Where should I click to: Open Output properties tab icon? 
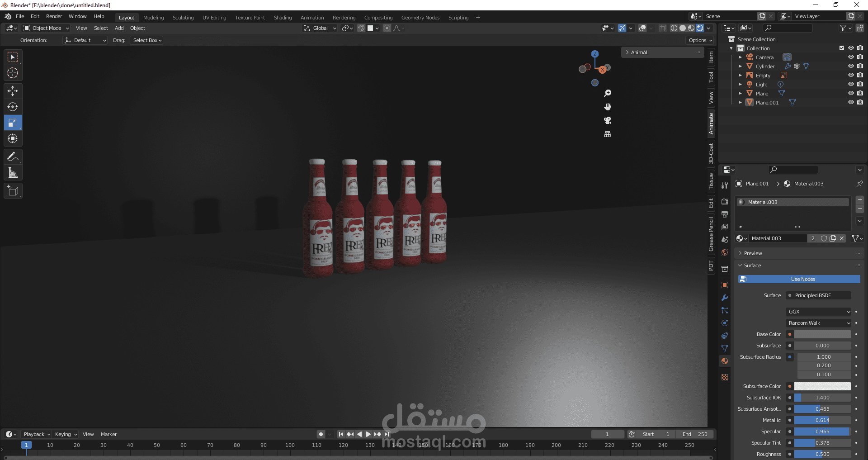(x=725, y=214)
